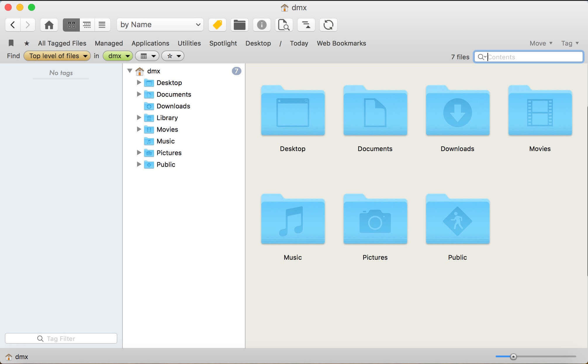This screenshot has width=588, height=364.
Task: Open the table columns filter dropdown
Action: point(147,56)
